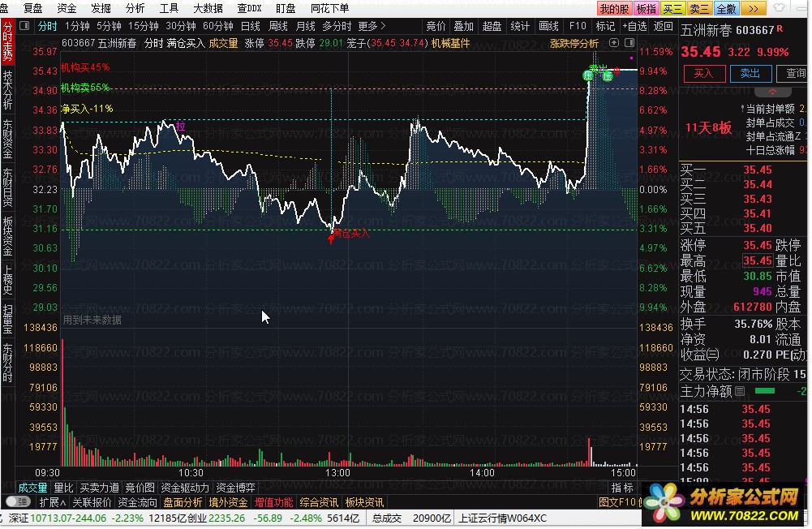Image resolution: width=812 pixels, height=529 pixels.
Task: Toggle the 弹 switch at bottom left
Action: [x=17, y=502]
